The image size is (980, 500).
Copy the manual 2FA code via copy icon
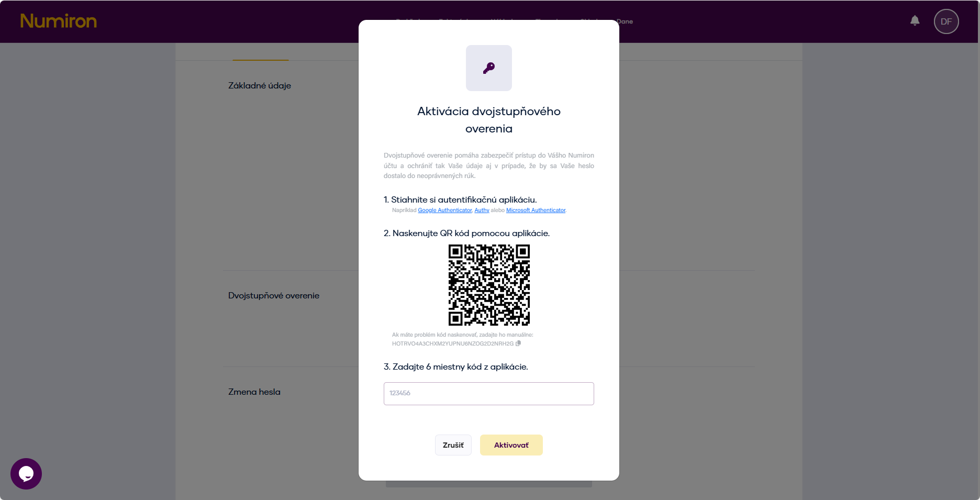pos(519,343)
